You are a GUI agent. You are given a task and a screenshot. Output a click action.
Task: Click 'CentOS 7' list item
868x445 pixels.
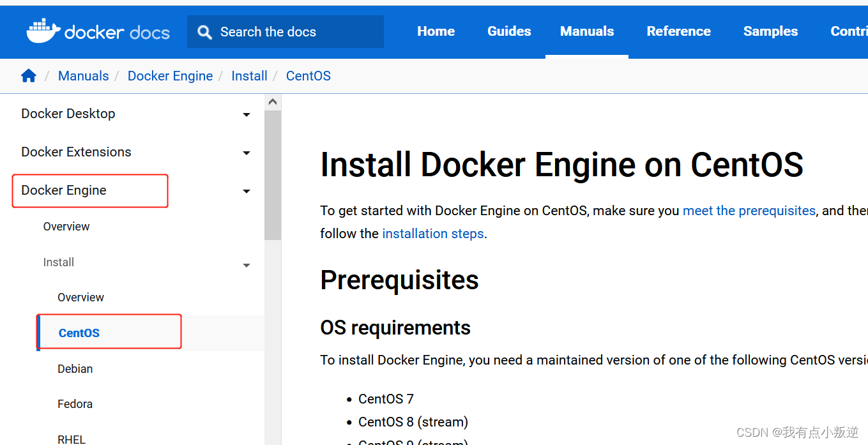tap(386, 399)
